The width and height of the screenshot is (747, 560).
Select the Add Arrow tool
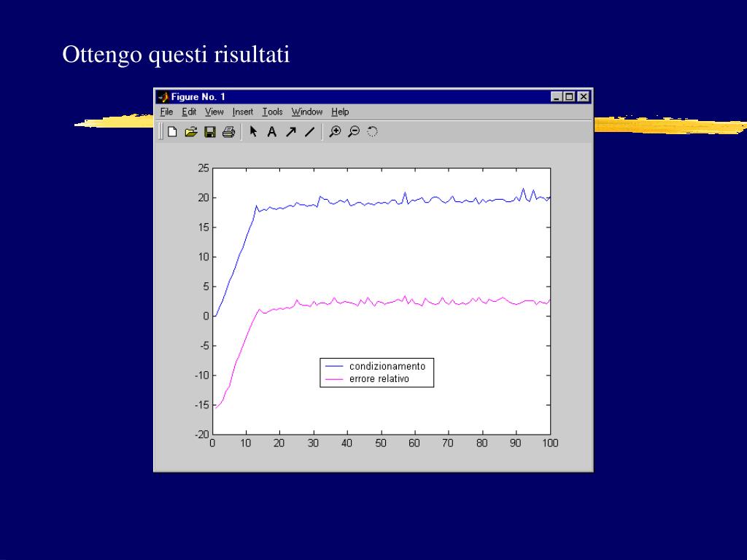pyautogui.click(x=290, y=132)
